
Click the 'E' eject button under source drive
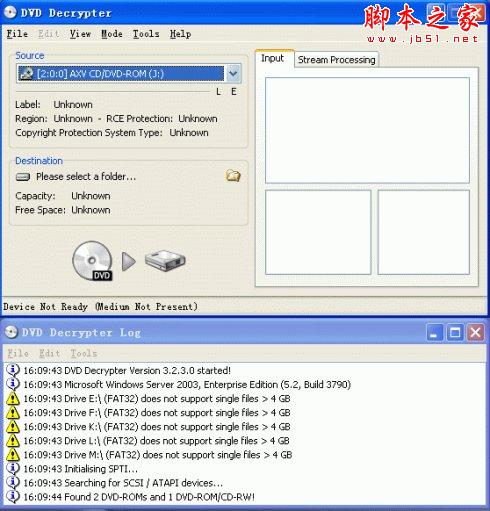pos(234,92)
